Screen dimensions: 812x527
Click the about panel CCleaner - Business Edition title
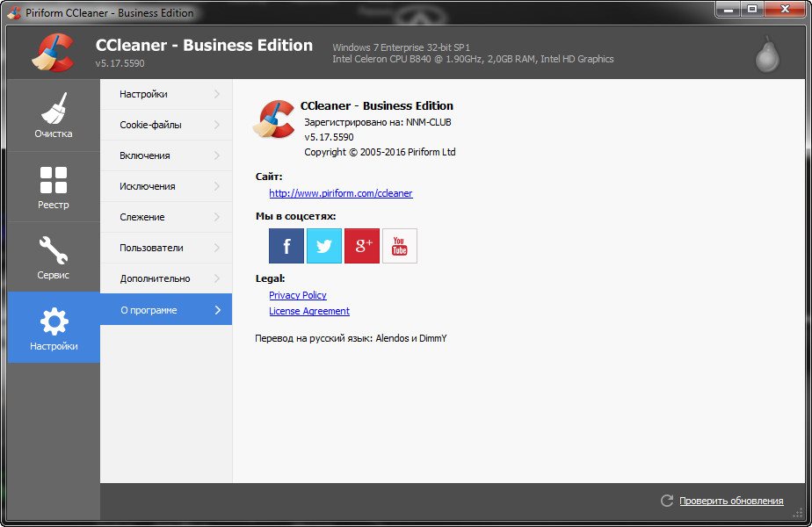click(377, 105)
